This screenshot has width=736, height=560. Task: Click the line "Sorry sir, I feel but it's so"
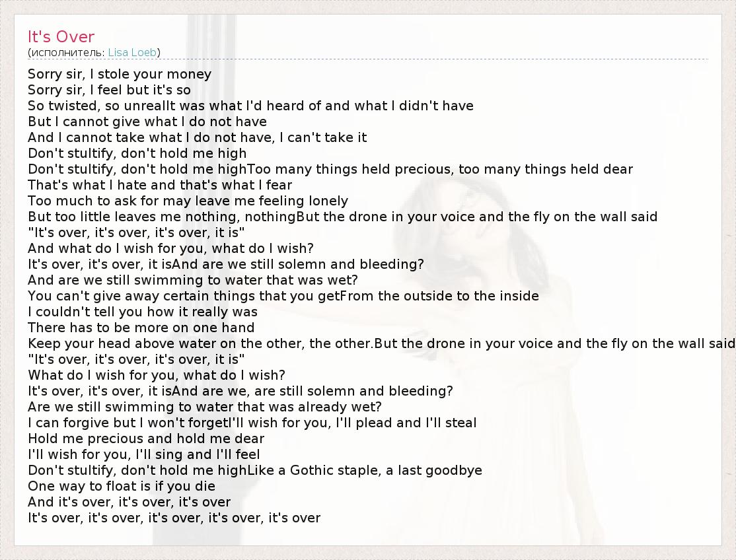(x=109, y=90)
